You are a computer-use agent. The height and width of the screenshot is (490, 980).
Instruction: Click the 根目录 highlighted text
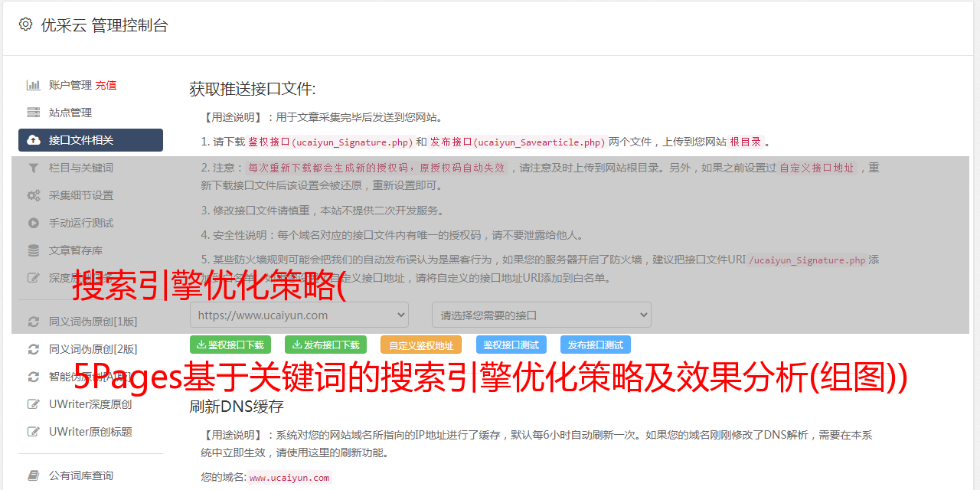click(x=746, y=142)
